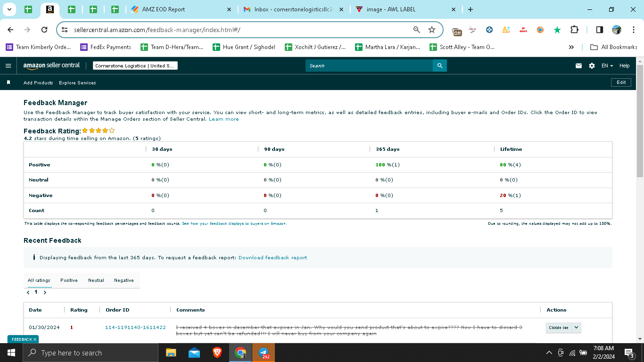Click the Windows taskbar search box
Screen dimensions: 644x362
click(91, 353)
